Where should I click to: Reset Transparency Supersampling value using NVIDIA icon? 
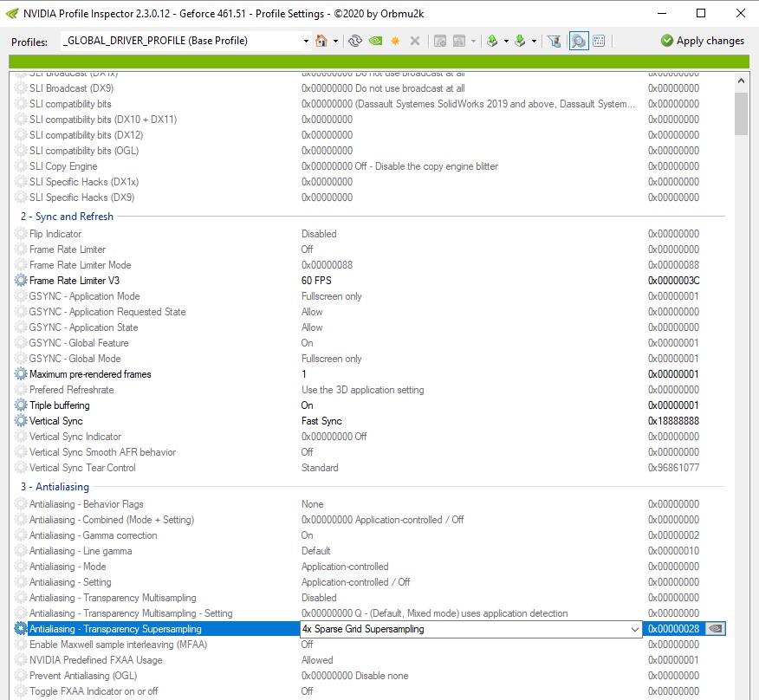coord(716,629)
